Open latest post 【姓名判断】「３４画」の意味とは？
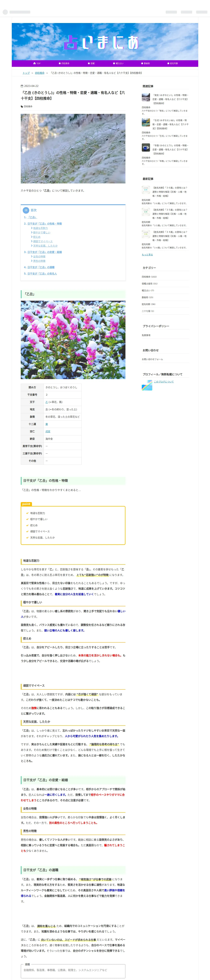The image size is (210, 980). point(170,236)
